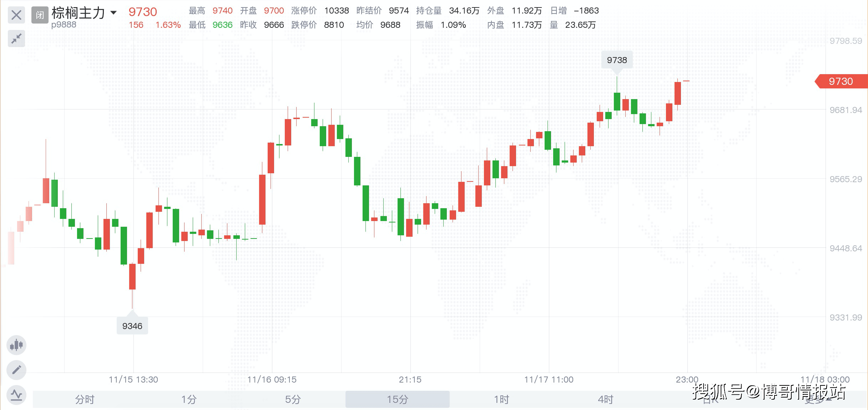868x410 pixels.
Task: Click the contract code p9888
Action: pyautogui.click(x=64, y=25)
